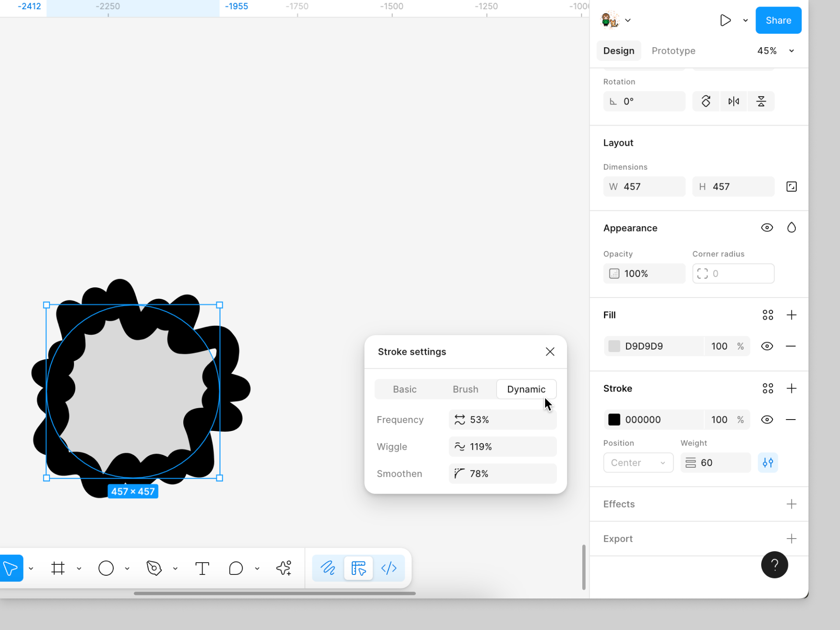Select the Comment tool
The image size is (840, 630).
point(236,568)
